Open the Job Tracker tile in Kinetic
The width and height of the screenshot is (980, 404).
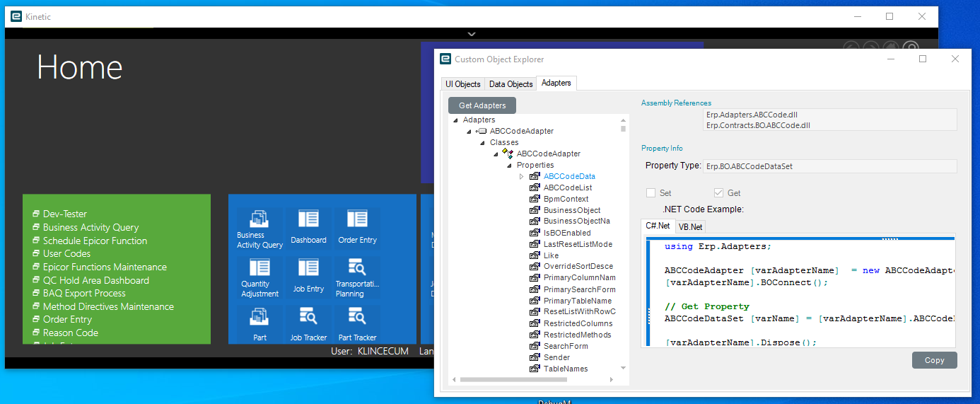click(308, 324)
